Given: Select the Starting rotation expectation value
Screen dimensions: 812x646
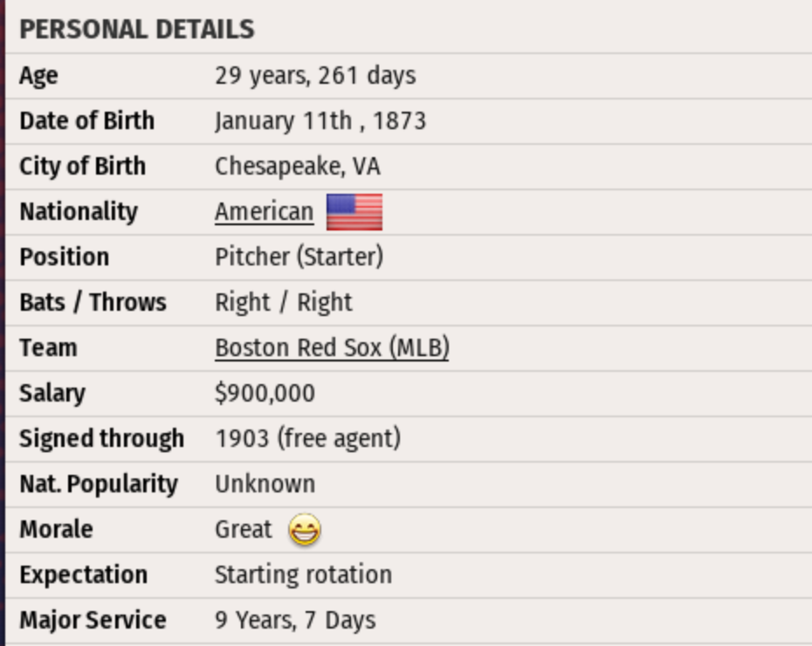Looking at the screenshot, I should 303,574.
